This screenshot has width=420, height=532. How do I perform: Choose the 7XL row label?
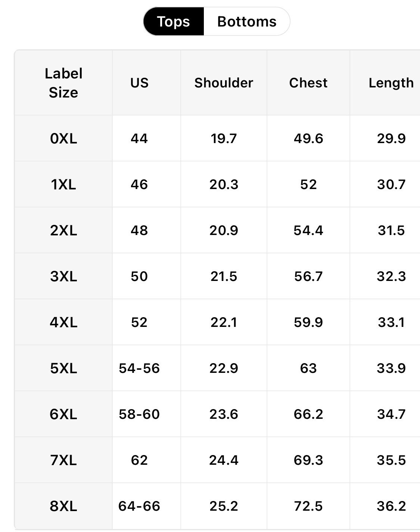point(63,460)
